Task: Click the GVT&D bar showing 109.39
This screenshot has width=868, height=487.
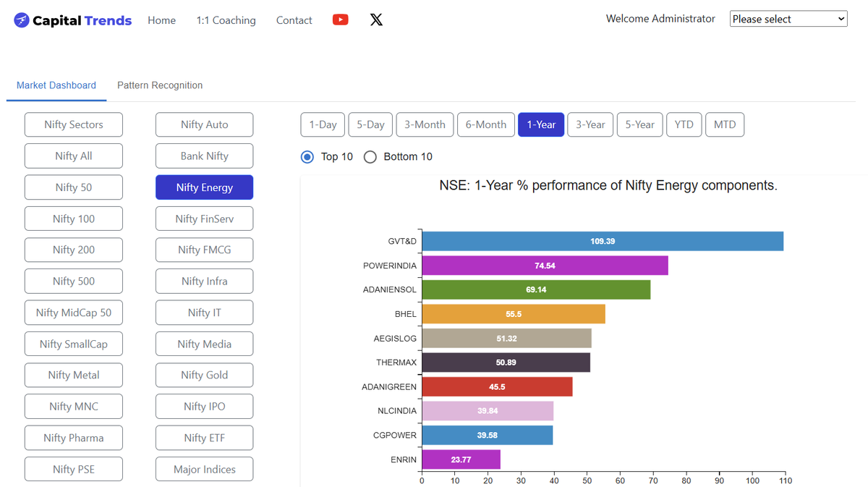Action: pyautogui.click(x=603, y=241)
